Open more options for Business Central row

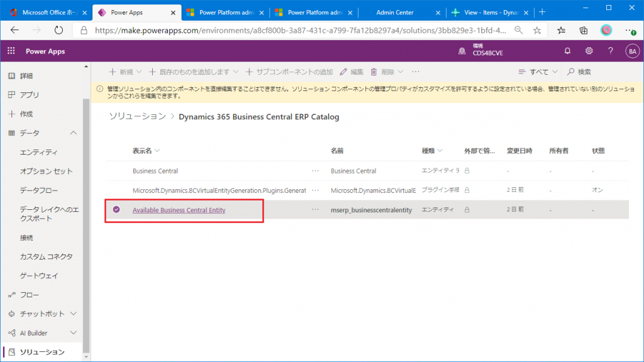(315, 170)
